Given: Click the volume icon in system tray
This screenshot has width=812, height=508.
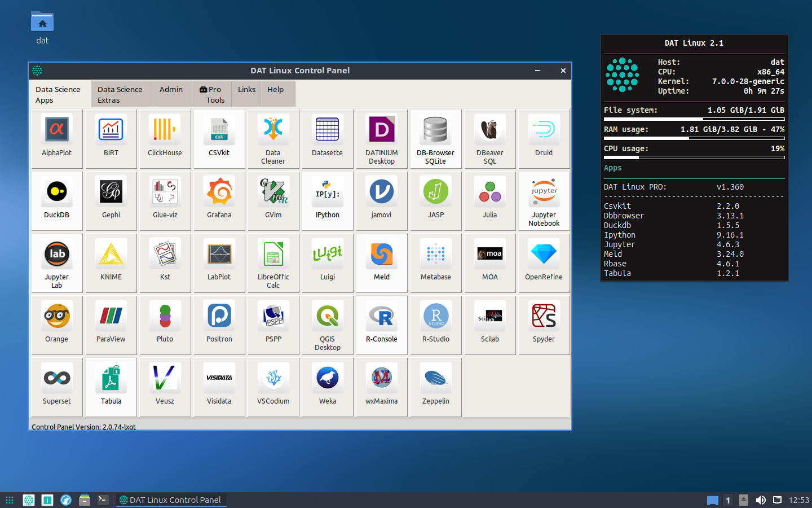Looking at the screenshot, I should pyautogui.click(x=761, y=500).
